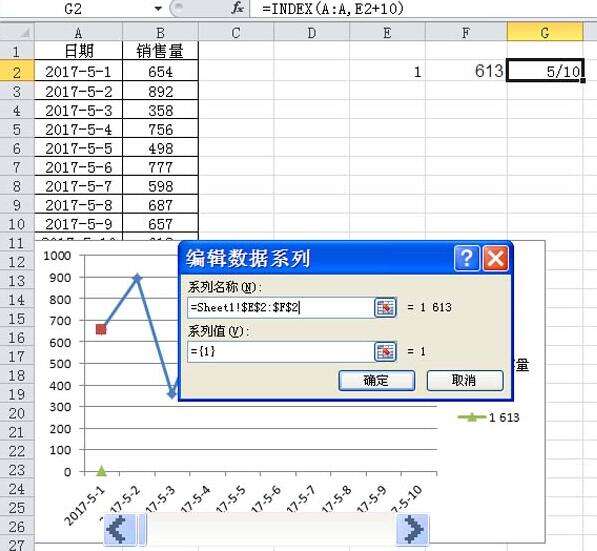Click the green triangle data marker at zero
The image size is (597, 551).
pyautogui.click(x=101, y=471)
